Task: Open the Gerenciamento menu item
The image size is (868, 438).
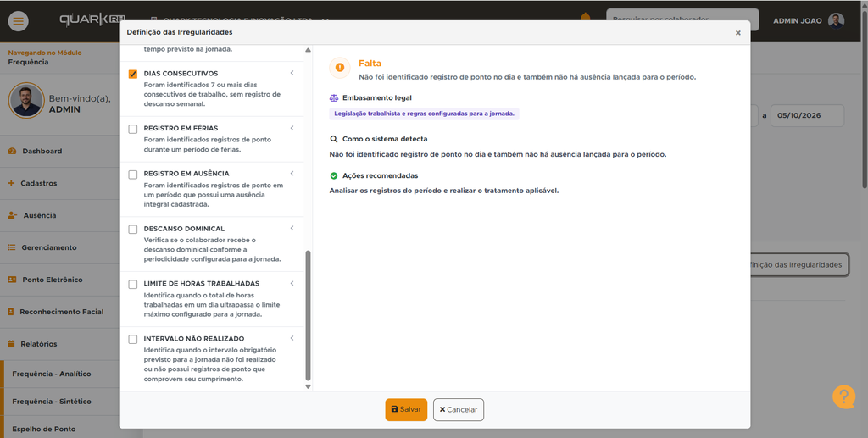Action: tap(59, 247)
